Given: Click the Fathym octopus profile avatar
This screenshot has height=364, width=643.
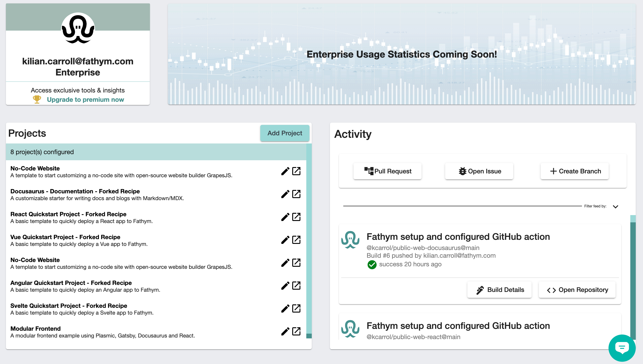Looking at the screenshot, I should tap(78, 29).
